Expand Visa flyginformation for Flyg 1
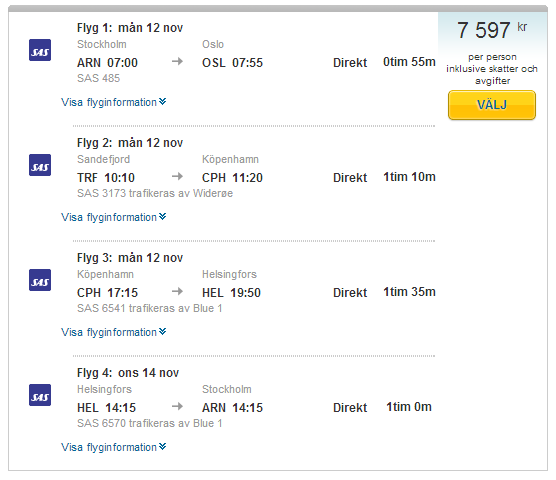556x480 pixels. point(113,102)
